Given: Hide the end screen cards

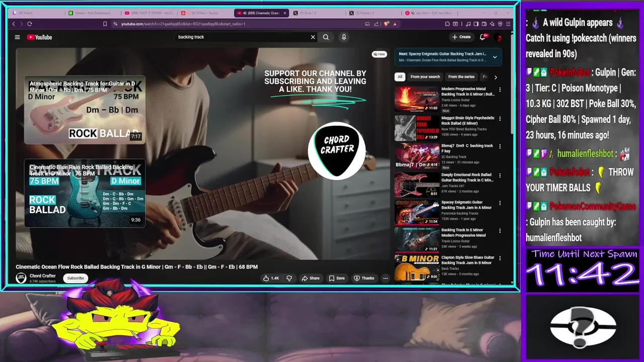Looking at the screenshot, I should (379, 54).
